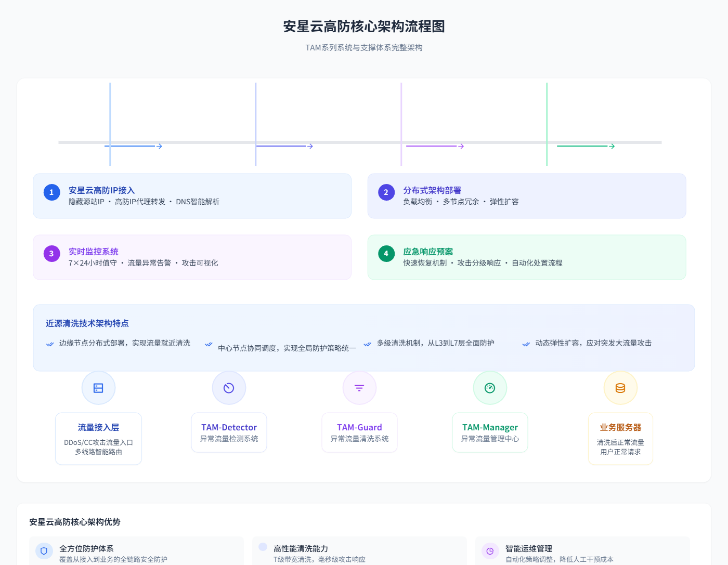Click the filter icon above TAM-Guard
The width and height of the screenshot is (728, 565).
[x=359, y=388]
